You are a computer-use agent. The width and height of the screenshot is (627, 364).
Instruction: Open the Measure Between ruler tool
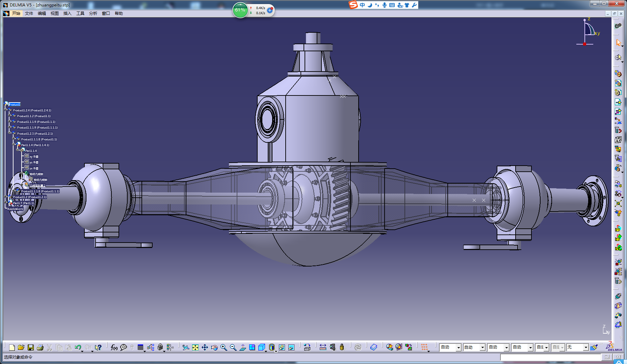tap(323, 347)
